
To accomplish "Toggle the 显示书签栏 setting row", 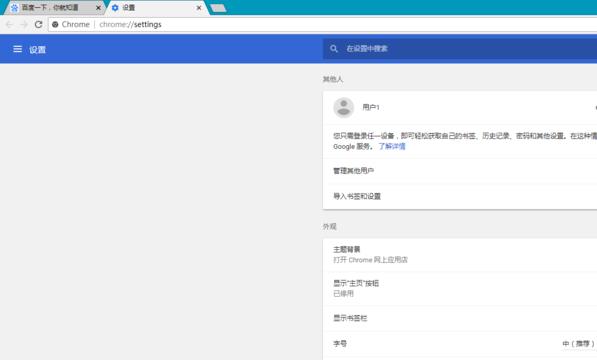I will point(460,318).
